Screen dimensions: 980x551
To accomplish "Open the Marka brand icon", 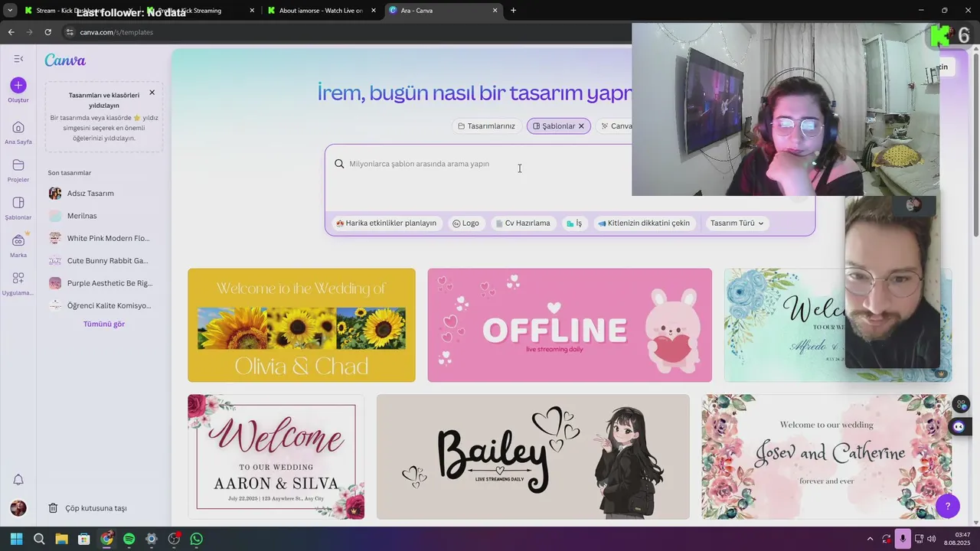I will coord(18,240).
